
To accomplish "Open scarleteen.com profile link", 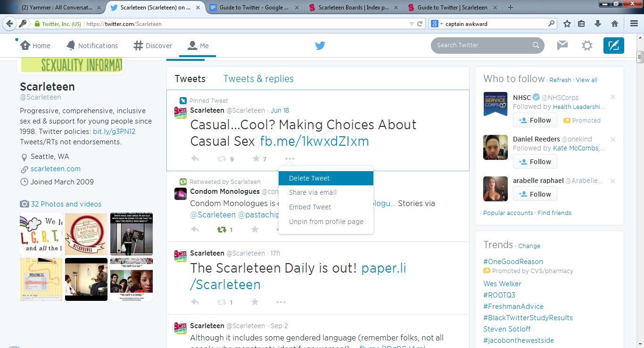I will (x=56, y=169).
